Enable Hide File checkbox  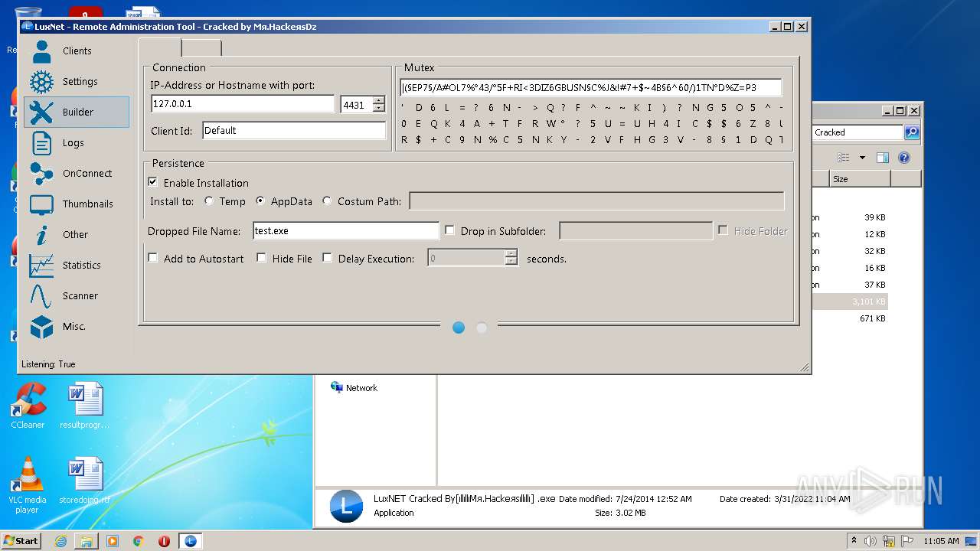pyautogui.click(x=261, y=258)
